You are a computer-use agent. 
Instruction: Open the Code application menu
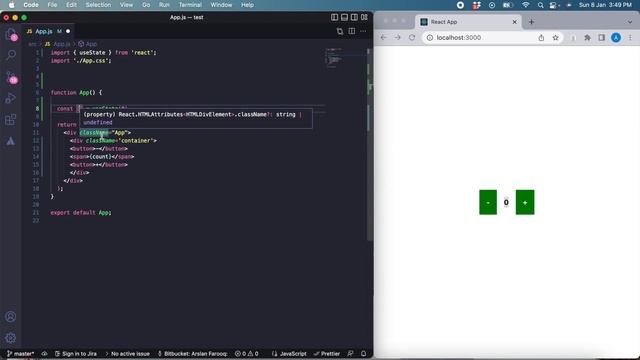[31, 5]
